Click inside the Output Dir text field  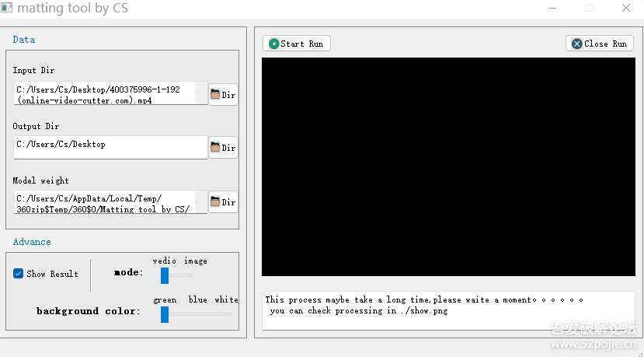tap(110, 147)
